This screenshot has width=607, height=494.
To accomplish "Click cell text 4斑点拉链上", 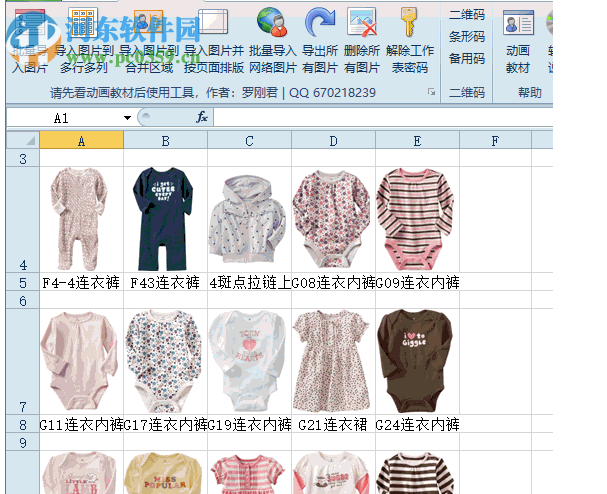I will click(x=250, y=283).
